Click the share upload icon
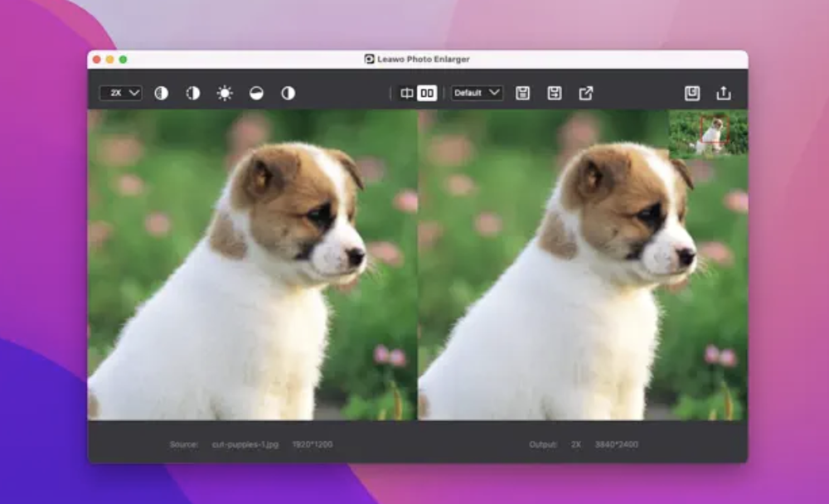The image size is (829, 504). pyautogui.click(x=724, y=94)
